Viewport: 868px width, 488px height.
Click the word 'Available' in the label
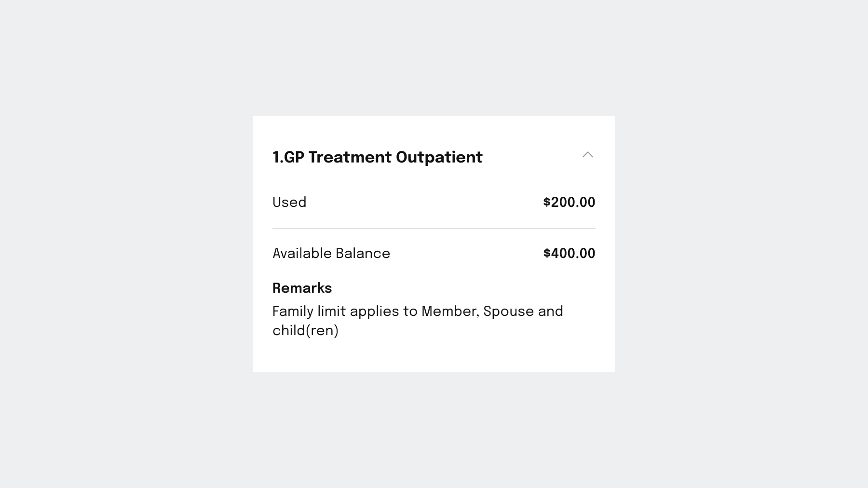[302, 254]
